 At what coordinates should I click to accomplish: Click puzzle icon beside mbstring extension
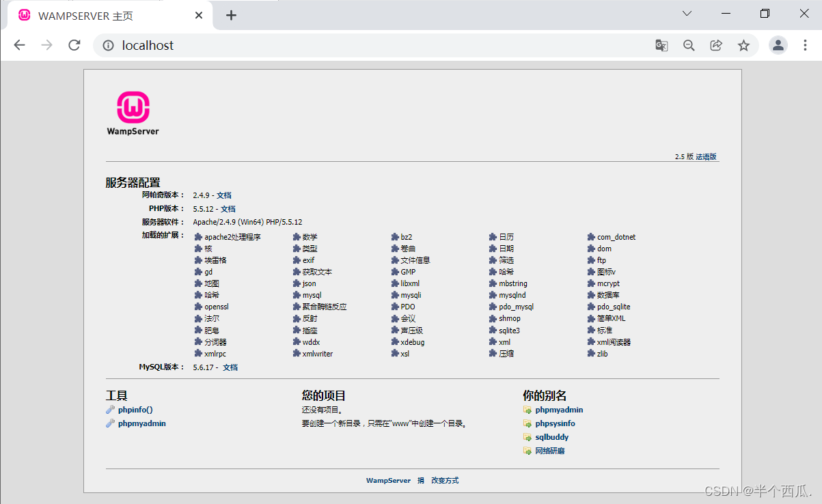coord(493,283)
